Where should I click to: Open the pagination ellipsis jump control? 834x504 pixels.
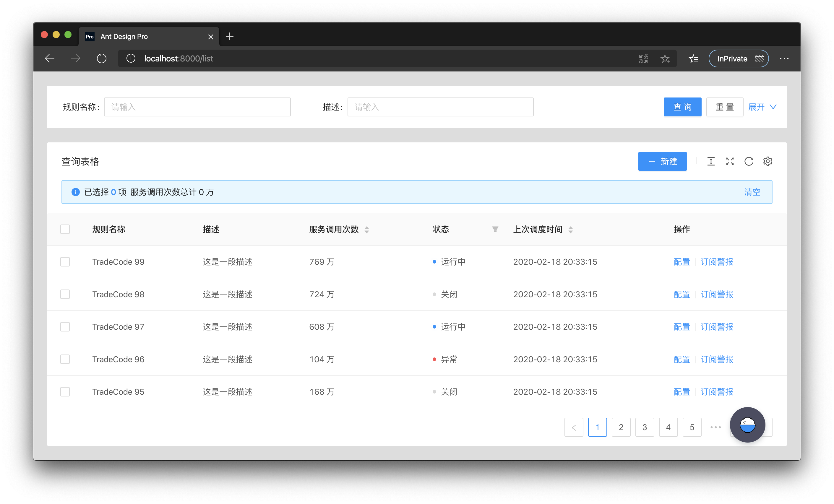tap(715, 427)
